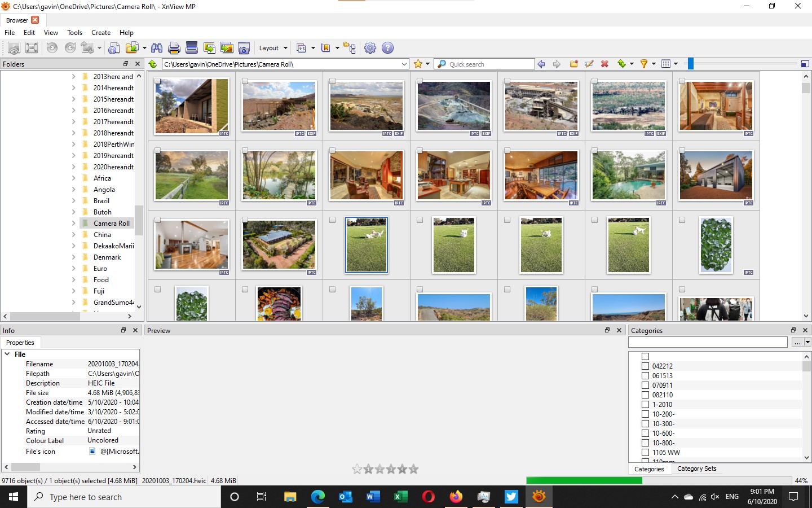Viewport: 812px width, 508px height.
Task: Open the scanner Acquire tool
Action: 192,48
